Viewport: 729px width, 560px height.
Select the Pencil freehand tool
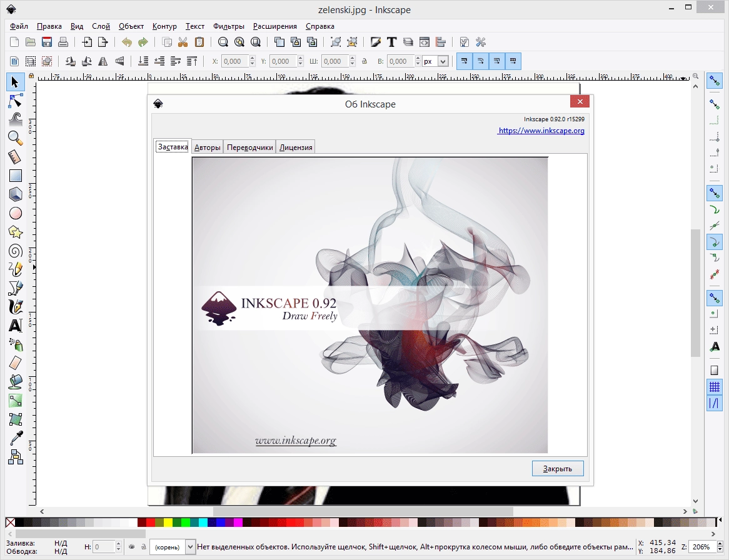coord(16,269)
